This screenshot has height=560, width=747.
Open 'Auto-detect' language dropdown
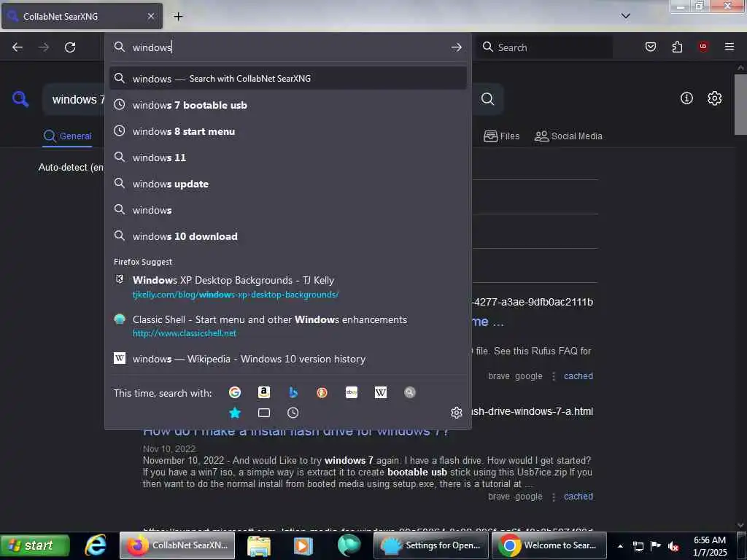pyautogui.click(x=71, y=167)
